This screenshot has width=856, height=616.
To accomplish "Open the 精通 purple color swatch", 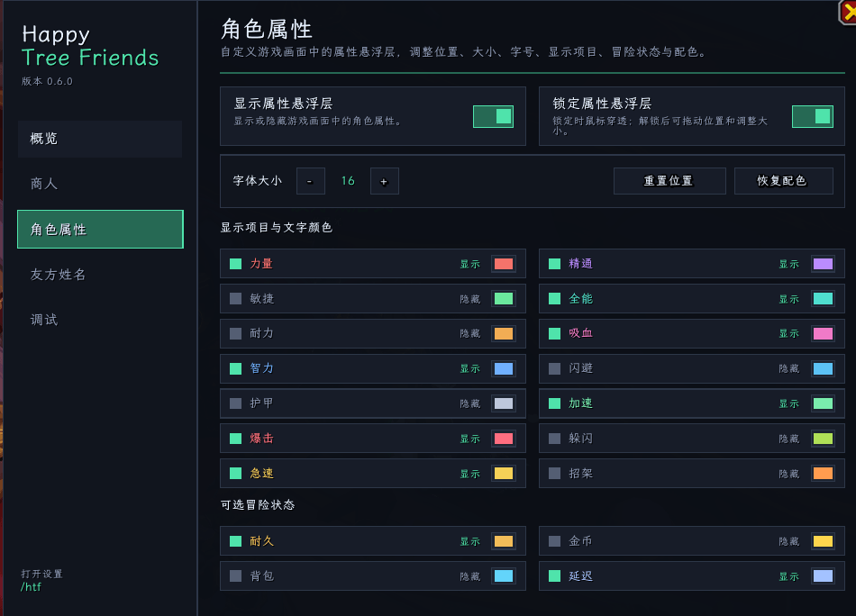I will point(823,264).
